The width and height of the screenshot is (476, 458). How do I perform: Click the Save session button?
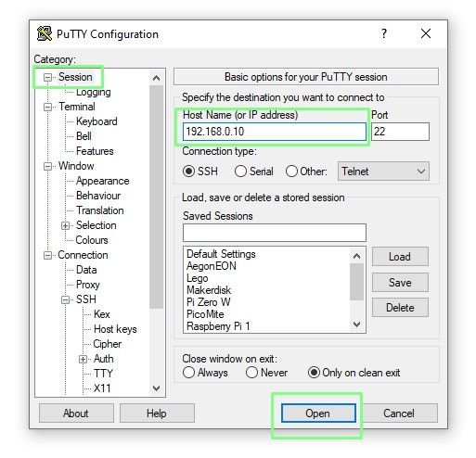click(400, 283)
